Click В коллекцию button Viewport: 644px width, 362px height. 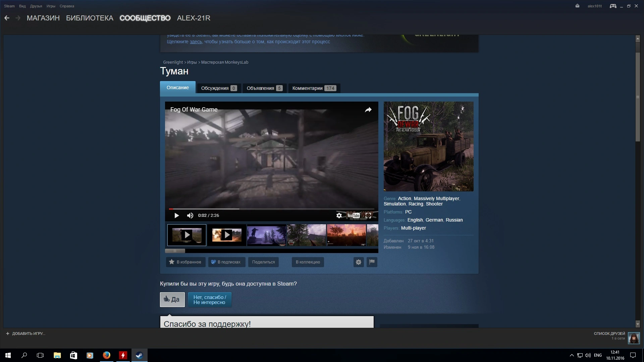308,262
